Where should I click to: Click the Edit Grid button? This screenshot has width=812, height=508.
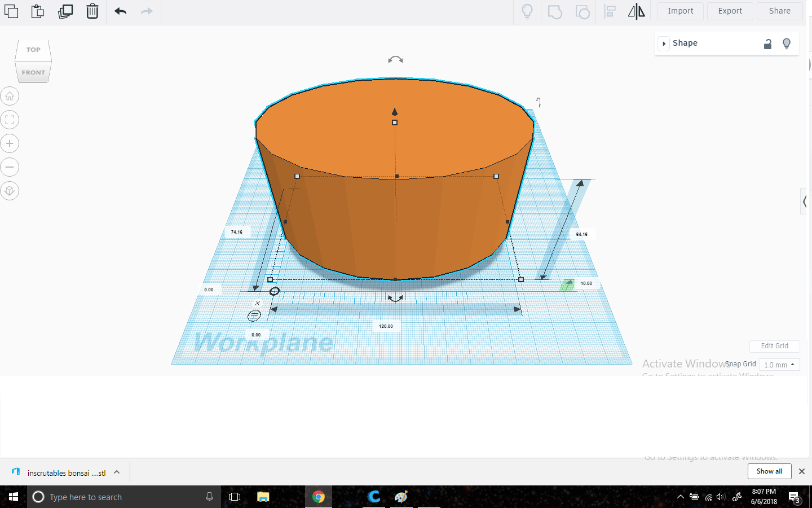775,346
